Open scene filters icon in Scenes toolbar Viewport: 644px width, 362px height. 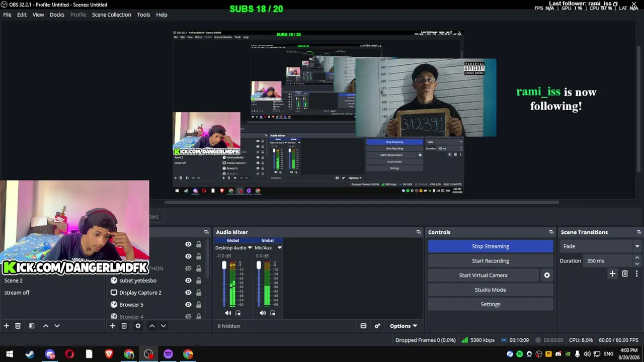point(31,326)
